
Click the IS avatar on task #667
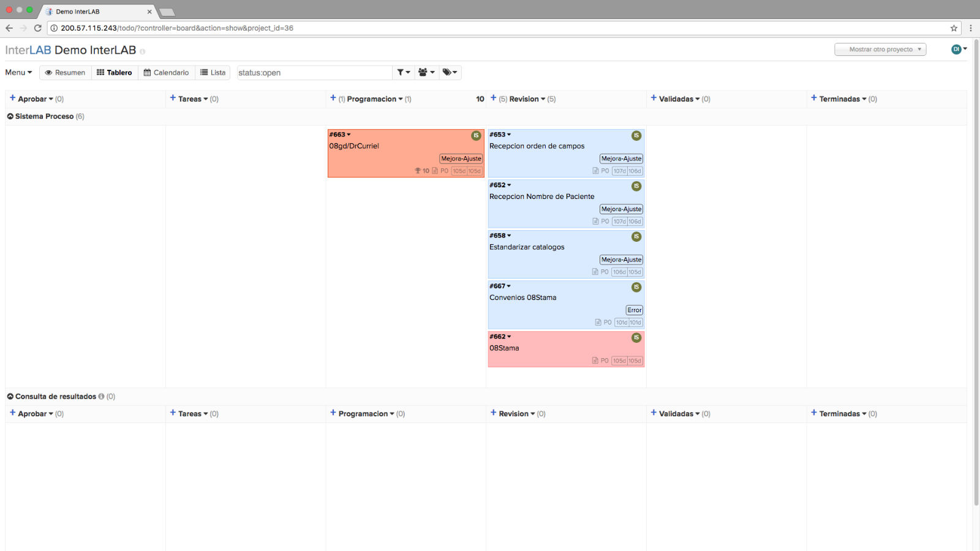point(636,287)
